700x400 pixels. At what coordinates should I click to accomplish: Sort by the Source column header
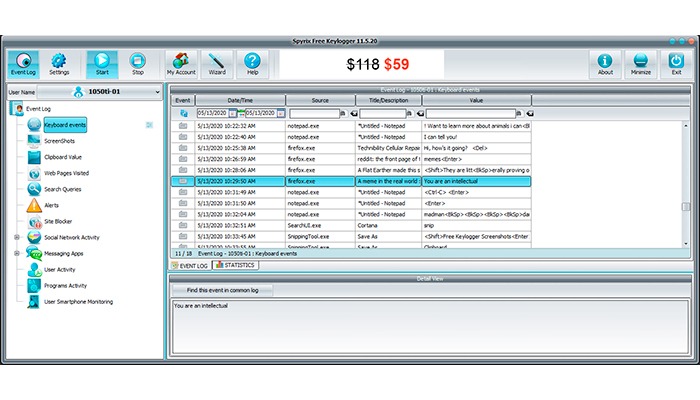click(320, 100)
